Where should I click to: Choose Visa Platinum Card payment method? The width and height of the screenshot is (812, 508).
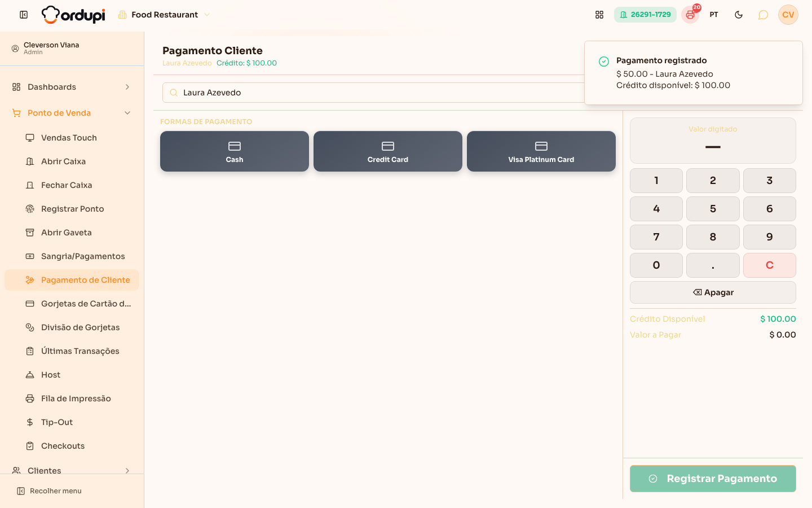(x=541, y=151)
